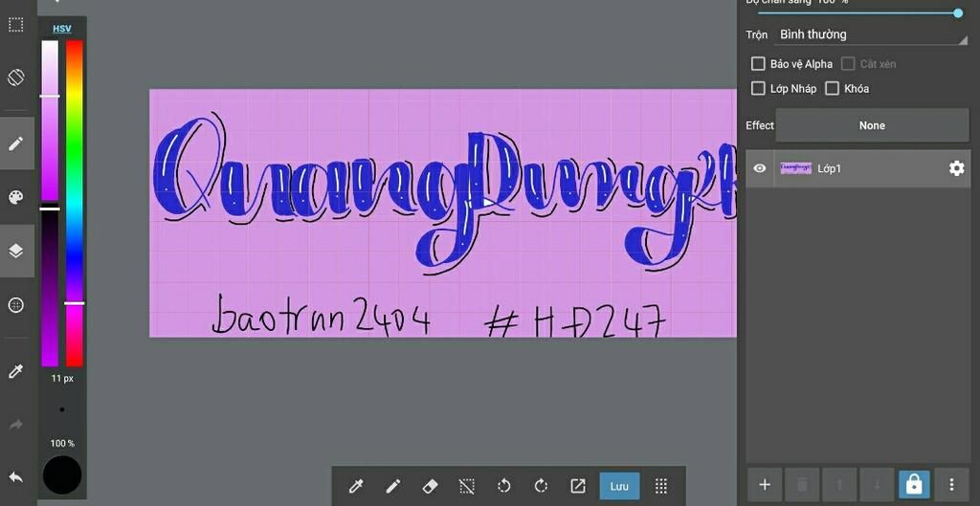This screenshot has height=506, width=980.
Task: Open the circular grid materials icon
Action: (15, 305)
